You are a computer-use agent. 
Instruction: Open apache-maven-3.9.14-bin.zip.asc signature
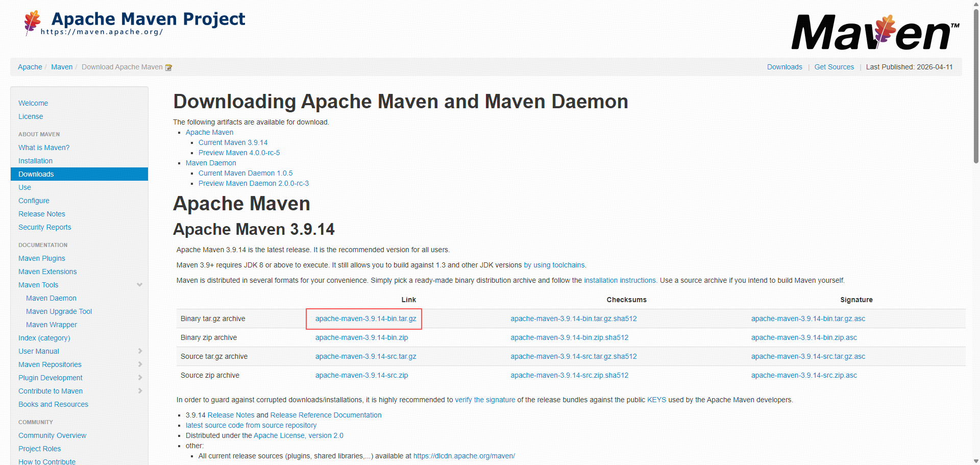click(804, 337)
